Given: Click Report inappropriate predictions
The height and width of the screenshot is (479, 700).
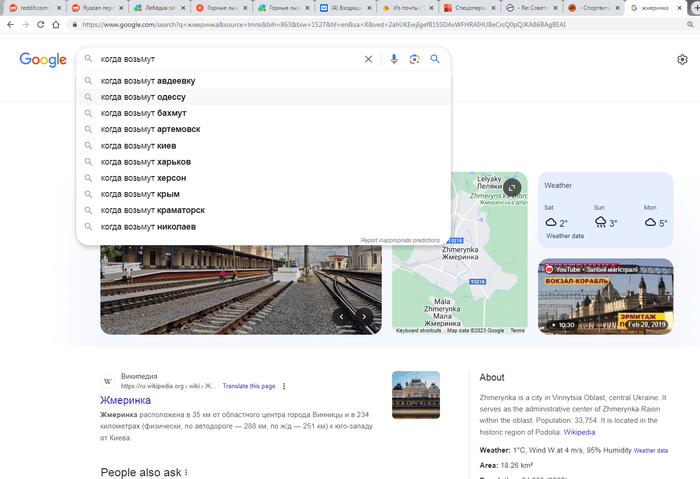Looking at the screenshot, I should tap(400, 241).
